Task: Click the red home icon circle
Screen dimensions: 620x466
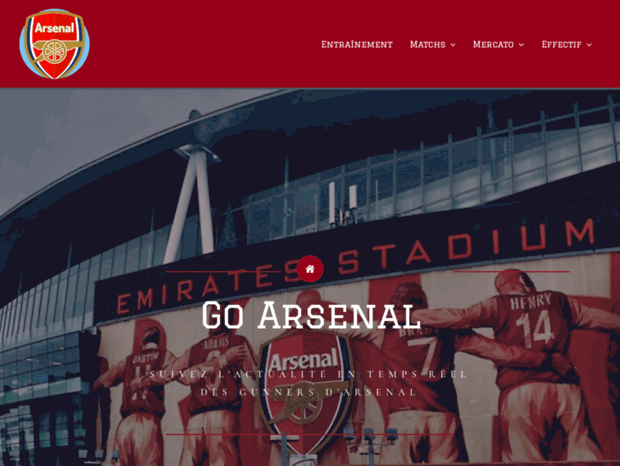Action: tap(310, 269)
